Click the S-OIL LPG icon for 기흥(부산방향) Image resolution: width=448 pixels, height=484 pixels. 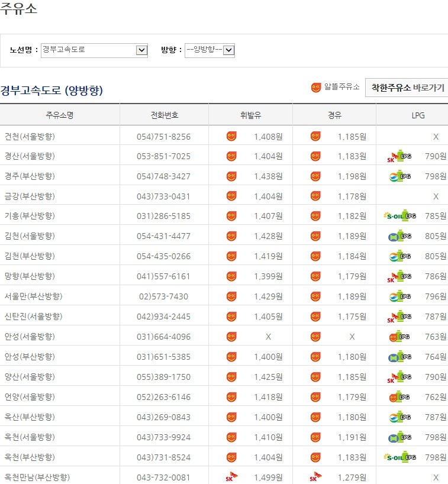pyautogui.click(x=400, y=216)
